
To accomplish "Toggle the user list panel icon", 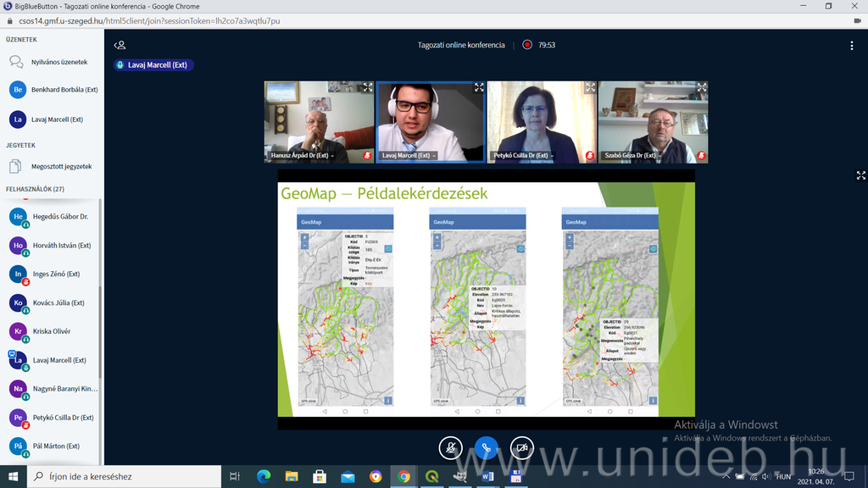I will (x=120, y=45).
